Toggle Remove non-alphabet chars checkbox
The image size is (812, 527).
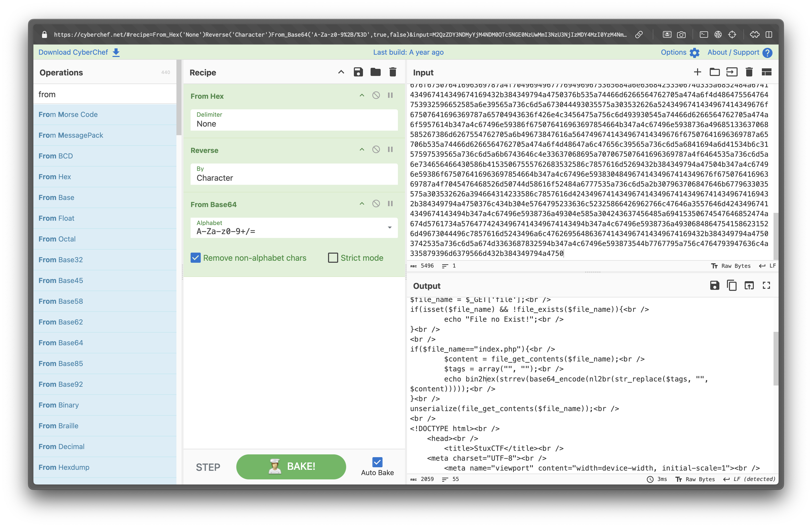tap(196, 258)
